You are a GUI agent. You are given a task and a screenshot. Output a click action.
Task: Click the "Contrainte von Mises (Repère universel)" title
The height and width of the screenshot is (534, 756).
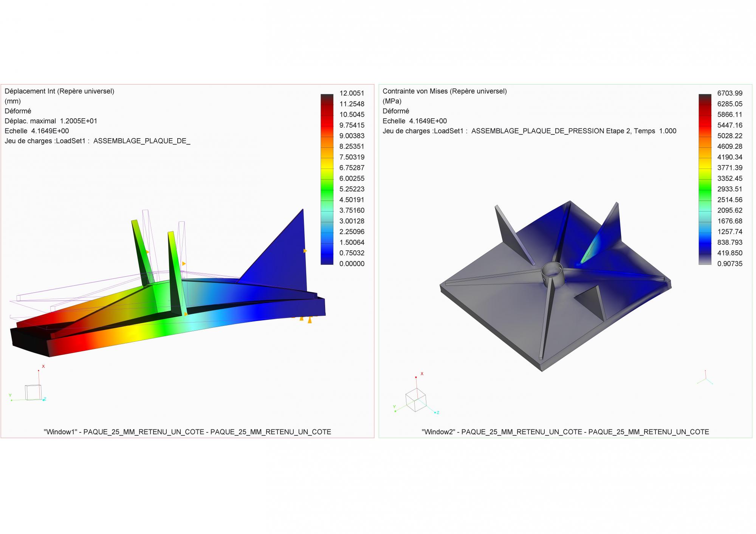(x=445, y=91)
